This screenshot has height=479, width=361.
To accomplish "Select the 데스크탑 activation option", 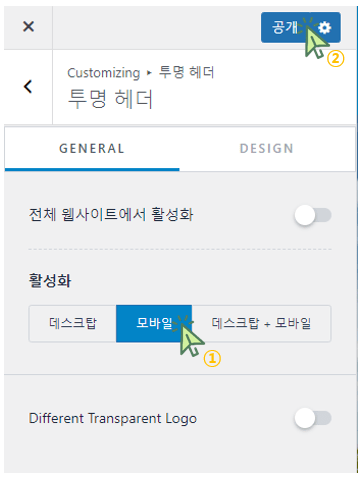I will [73, 323].
